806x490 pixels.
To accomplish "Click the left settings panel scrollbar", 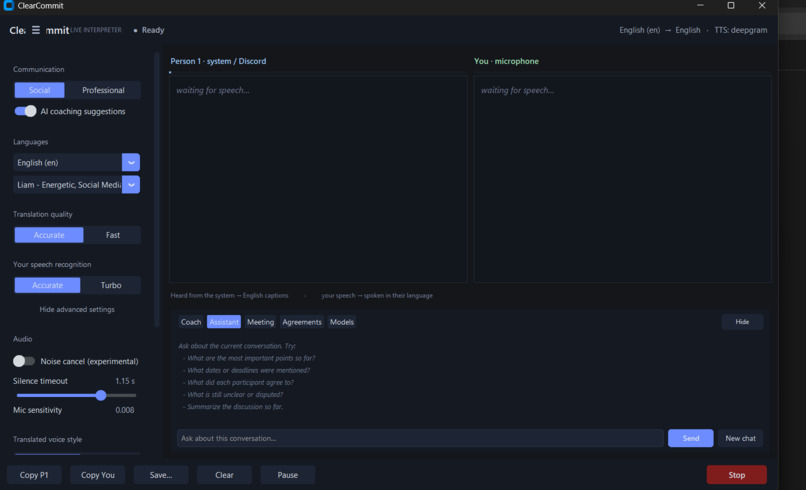I will pyautogui.click(x=157, y=189).
